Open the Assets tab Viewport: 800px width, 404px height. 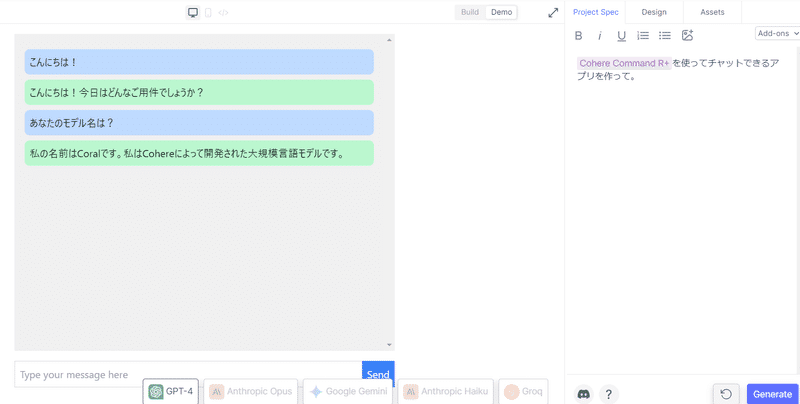pos(712,12)
